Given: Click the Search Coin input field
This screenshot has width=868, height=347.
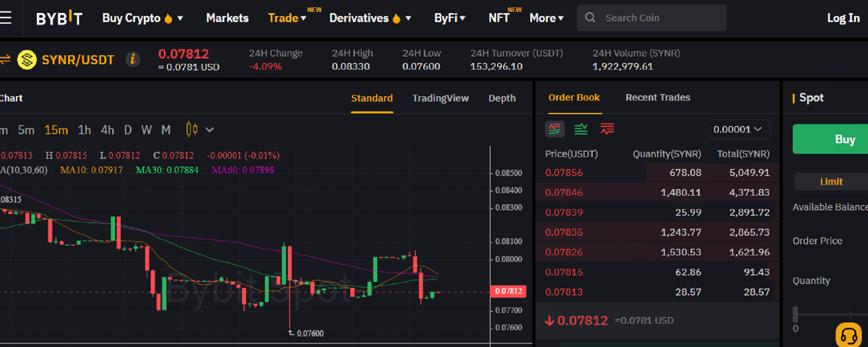Looking at the screenshot, I should (652, 18).
